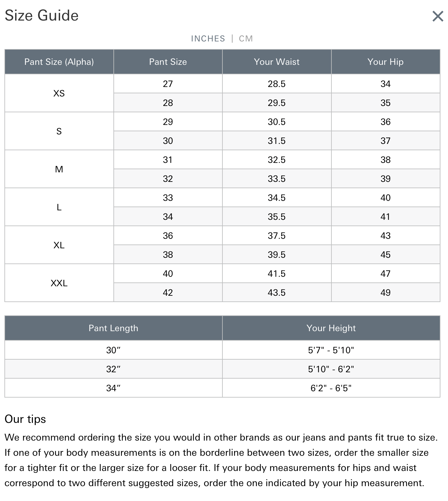
Task: Click the 32″ pant length row
Action: click(113, 369)
